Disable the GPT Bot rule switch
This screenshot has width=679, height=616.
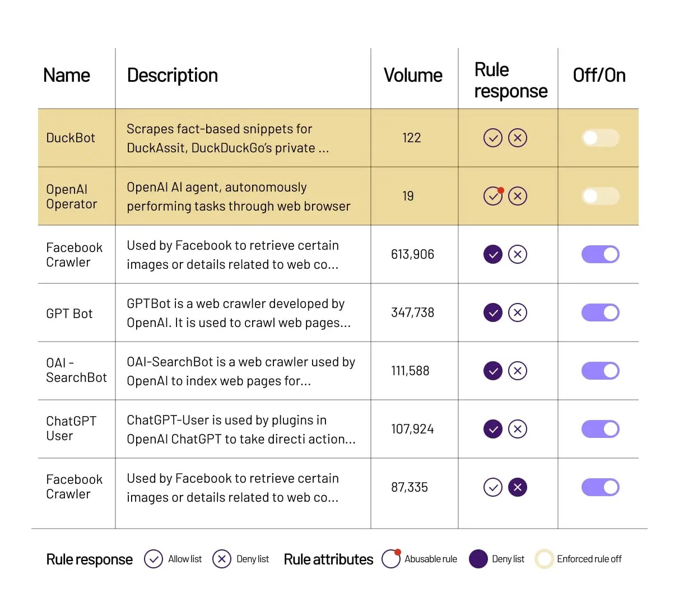click(x=601, y=312)
